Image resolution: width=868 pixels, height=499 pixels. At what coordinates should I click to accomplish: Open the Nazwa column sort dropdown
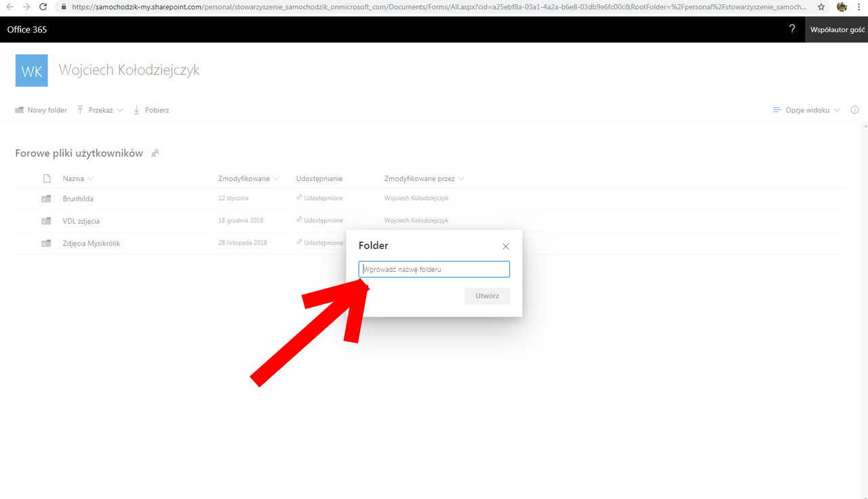(92, 178)
